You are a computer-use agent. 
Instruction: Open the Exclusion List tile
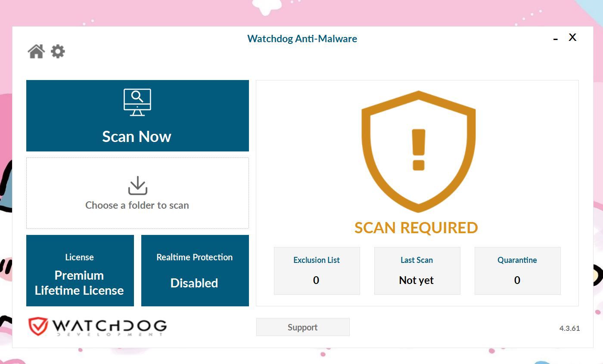[x=317, y=271]
